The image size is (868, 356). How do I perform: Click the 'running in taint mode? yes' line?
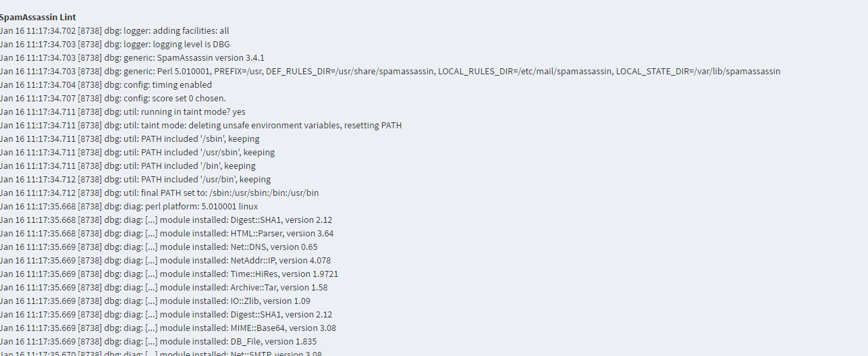pos(123,111)
